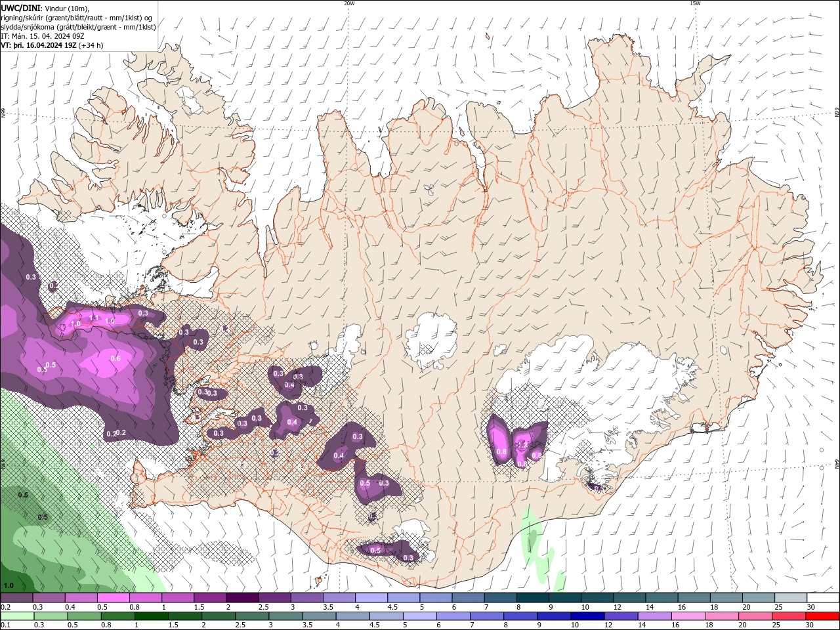Select pale grey swatch between 25 and 30, upper row
This screenshot has width=840, height=630.
791,598
